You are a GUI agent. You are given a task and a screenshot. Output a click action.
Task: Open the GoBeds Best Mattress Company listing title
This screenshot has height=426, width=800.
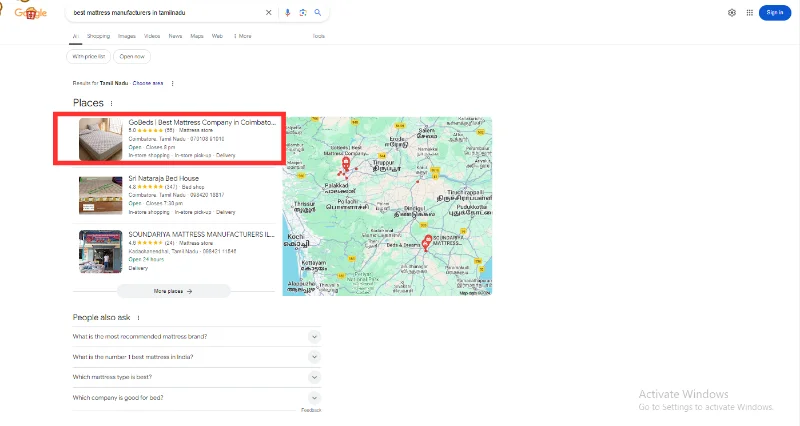pyautogui.click(x=202, y=122)
